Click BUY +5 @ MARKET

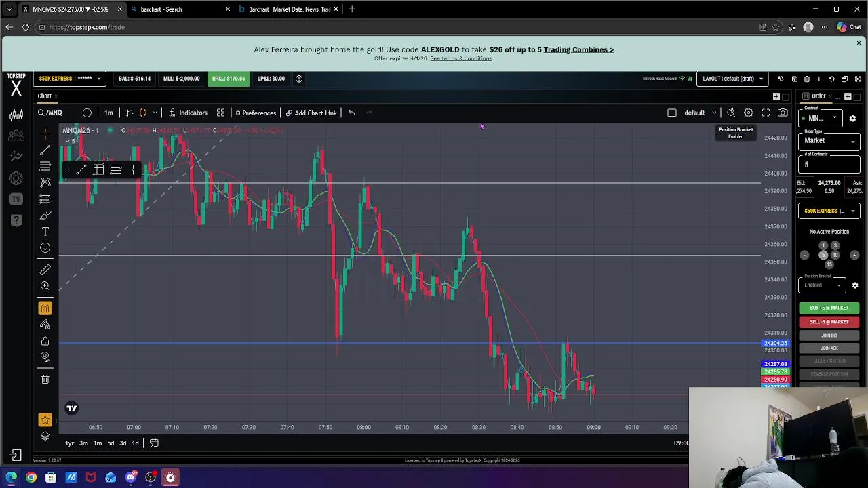[x=829, y=308]
